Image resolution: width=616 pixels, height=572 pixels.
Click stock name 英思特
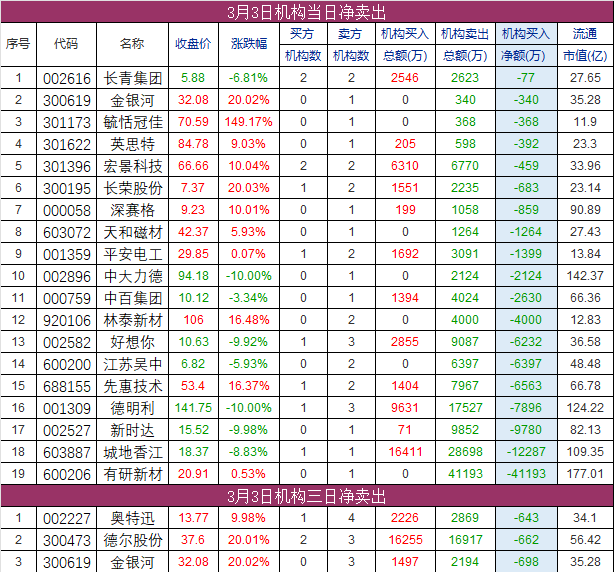tap(133, 145)
